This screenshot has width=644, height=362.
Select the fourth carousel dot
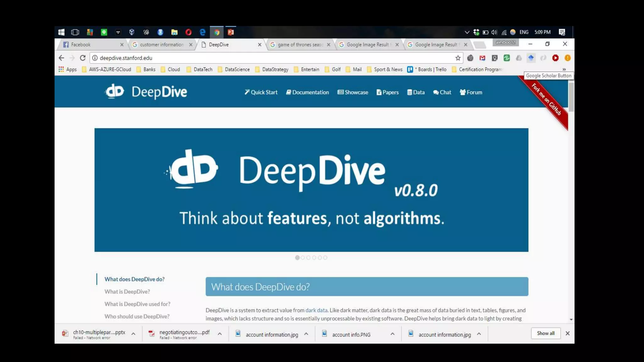(314, 258)
